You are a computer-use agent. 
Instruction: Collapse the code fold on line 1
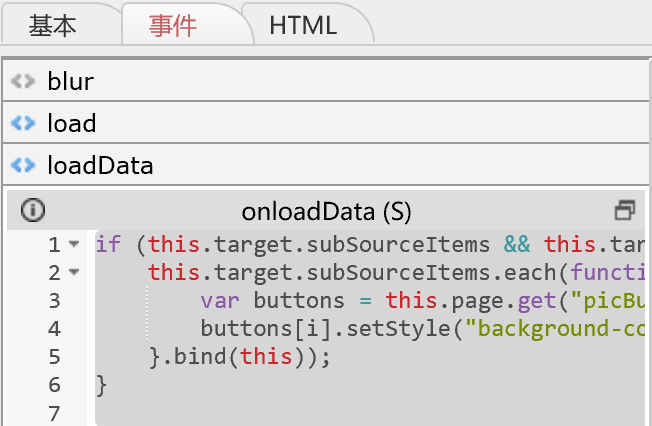(x=75, y=244)
